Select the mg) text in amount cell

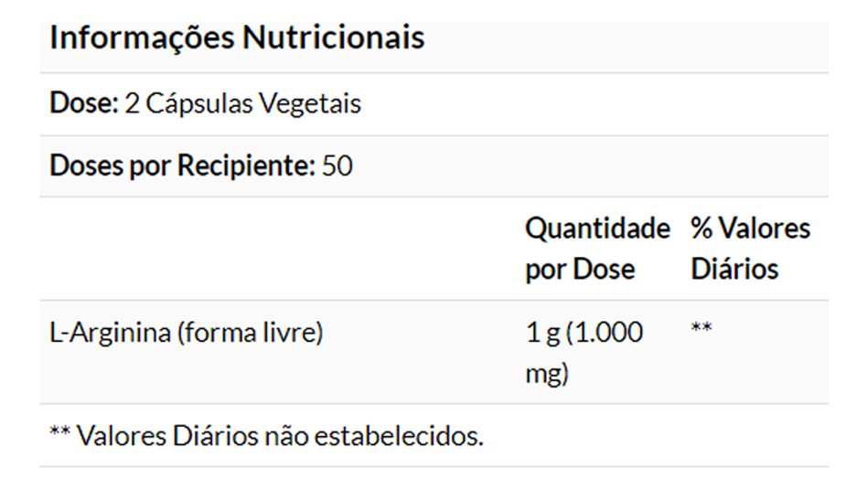[x=547, y=374]
